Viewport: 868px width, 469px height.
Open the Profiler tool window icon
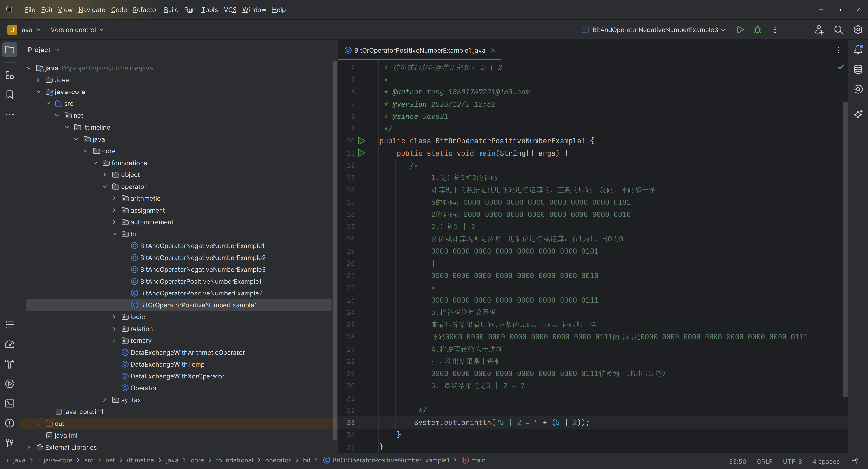point(10,344)
